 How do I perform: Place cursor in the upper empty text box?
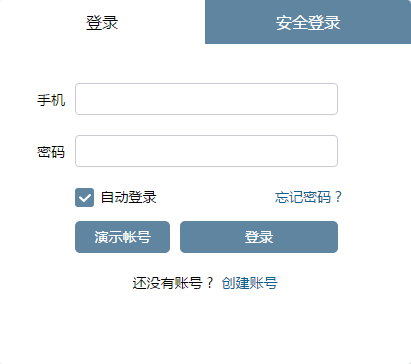[x=206, y=99]
